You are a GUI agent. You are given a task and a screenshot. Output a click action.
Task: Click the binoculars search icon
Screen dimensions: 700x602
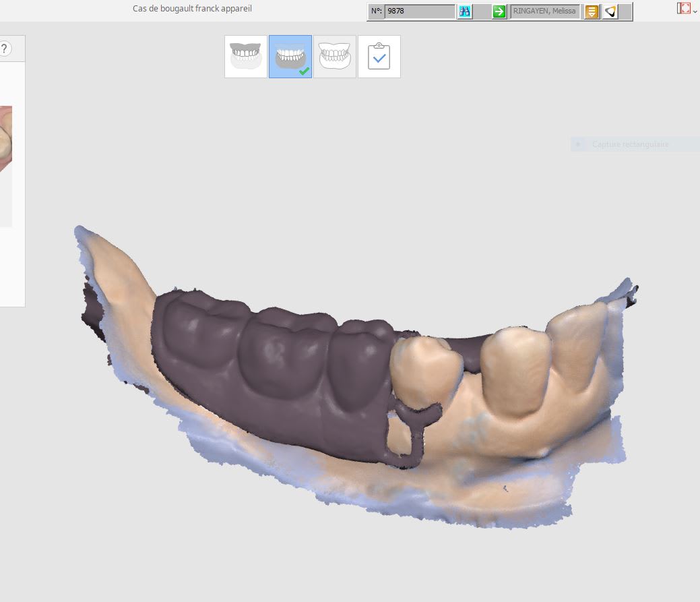[464, 11]
